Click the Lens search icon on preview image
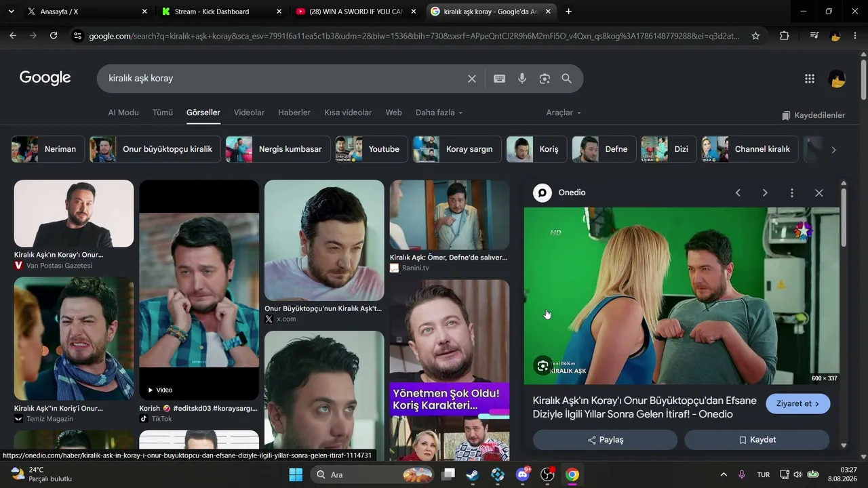This screenshot has height=488, width=868. (542, 367)
